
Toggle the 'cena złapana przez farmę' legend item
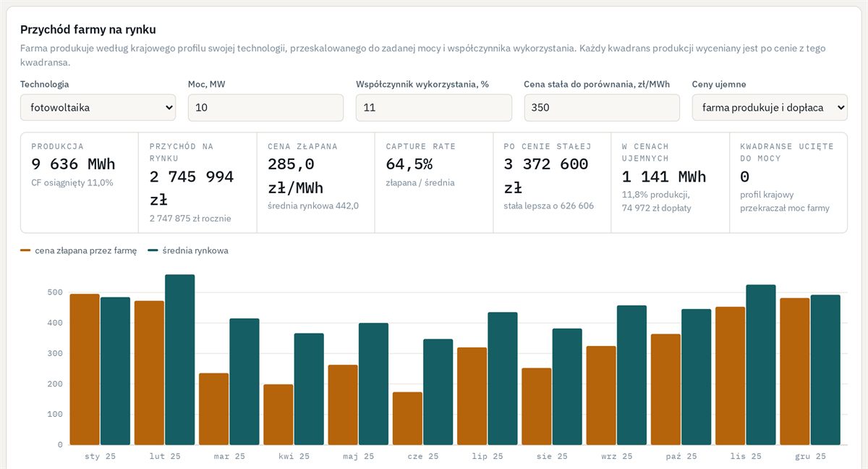pyautogui.click(x=79, y=250)
